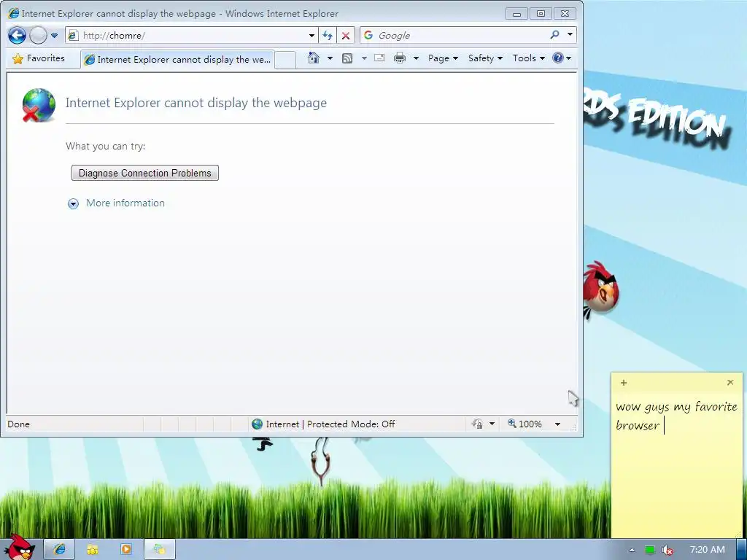Open the Favorites star button
The width and height of the screenshot is (747, 560).
click(39, 58)
